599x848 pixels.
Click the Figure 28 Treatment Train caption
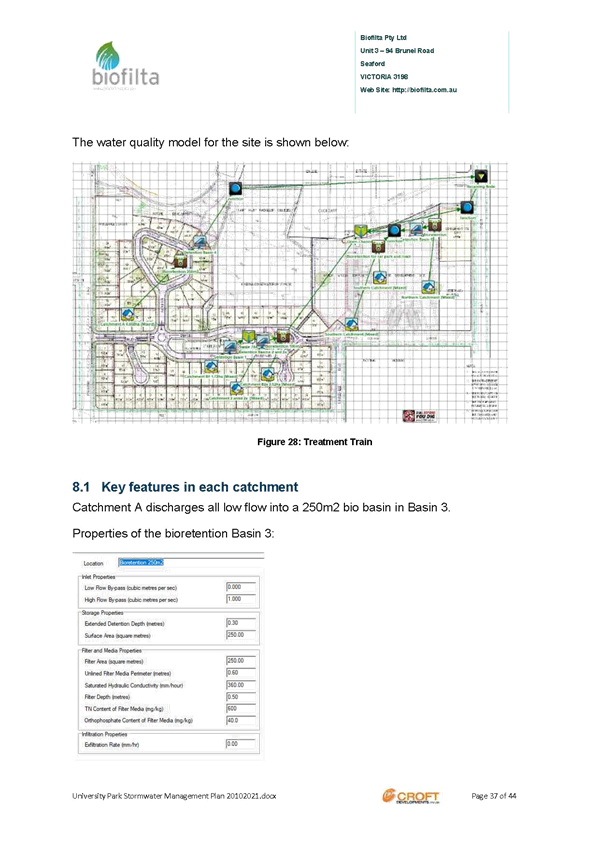coord(315,442)
